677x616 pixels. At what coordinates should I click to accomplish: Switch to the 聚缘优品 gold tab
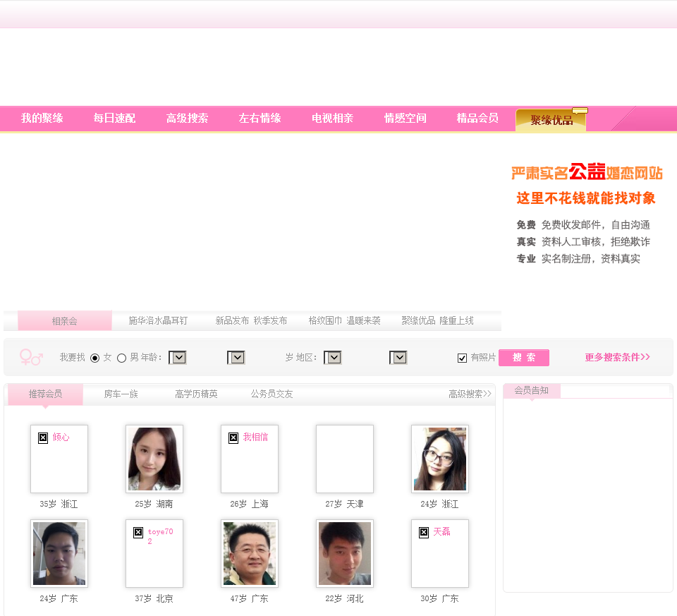[551, 120]
